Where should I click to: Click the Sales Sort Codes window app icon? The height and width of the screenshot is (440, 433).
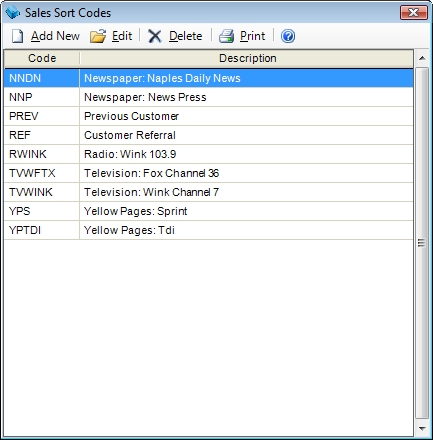coord(13,13)
